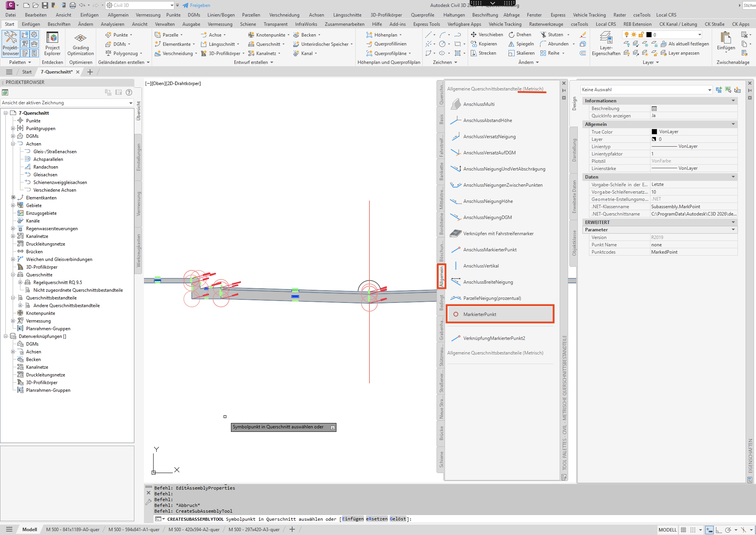Collapse the Querschnitte tree node

13,275
